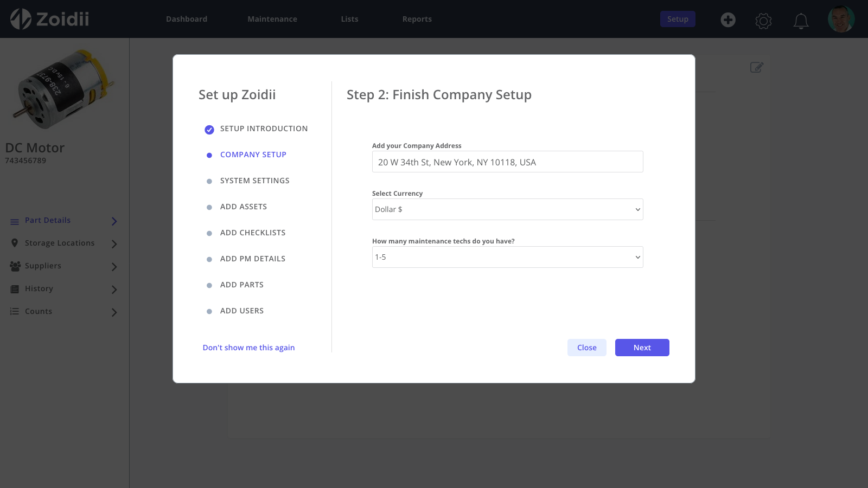
Task: Select the Part Details sidebar item
Action: (x=48, y=220)
